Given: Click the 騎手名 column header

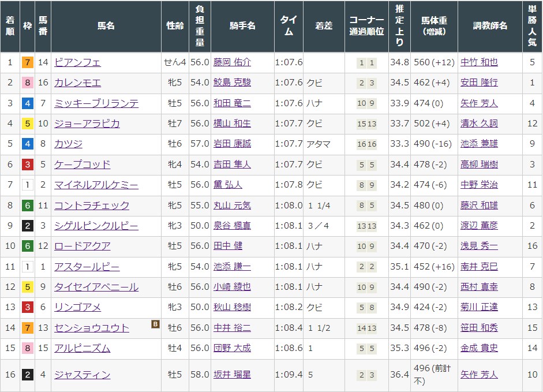Looking at the screenshot, I should pos(242,26).
